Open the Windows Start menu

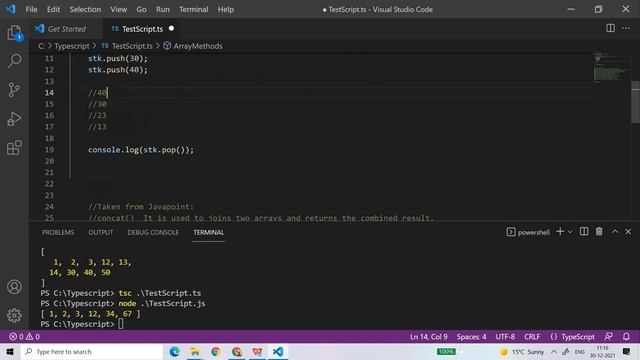coord(10,351)
